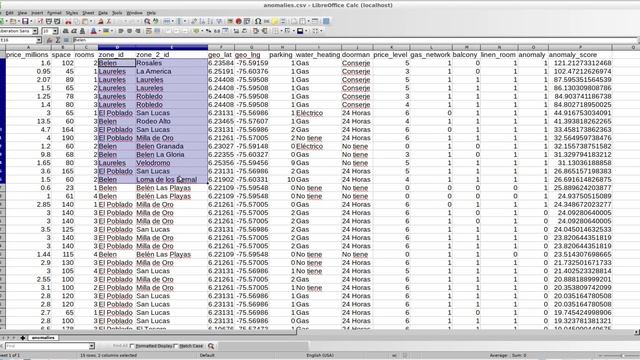Open the Insert menu

click(x=37, y=13)
